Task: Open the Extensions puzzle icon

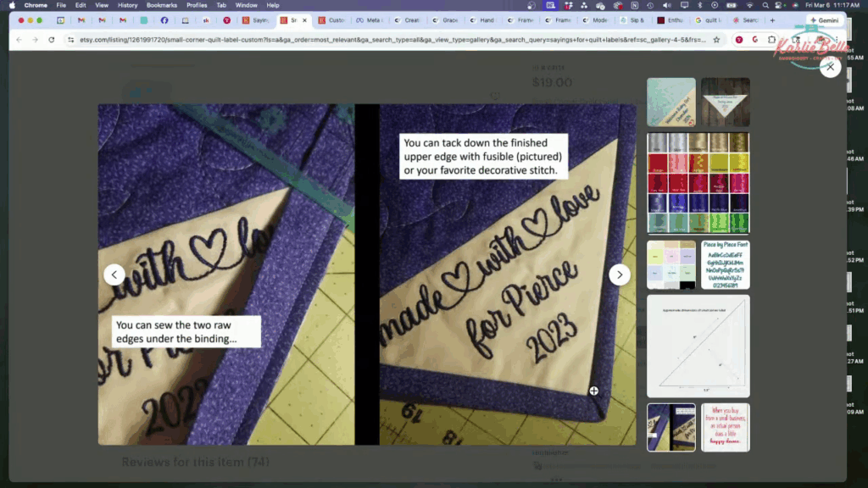Action: point(771,40)
